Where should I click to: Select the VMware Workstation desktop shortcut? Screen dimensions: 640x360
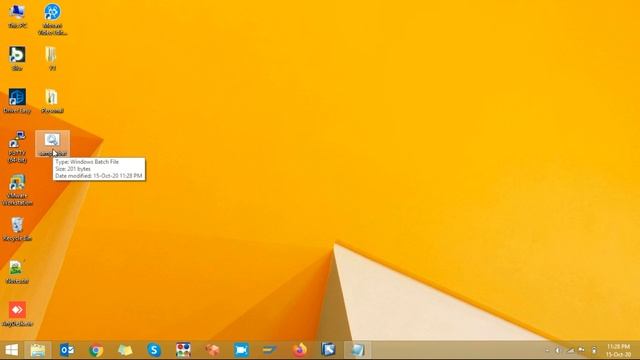click(17, 190)
